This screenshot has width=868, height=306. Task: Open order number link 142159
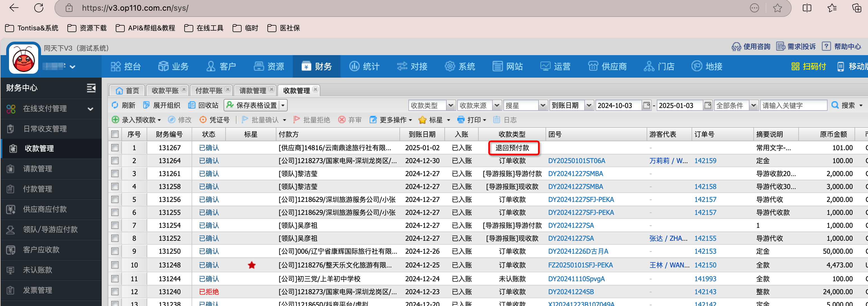[x=705, y=161]
